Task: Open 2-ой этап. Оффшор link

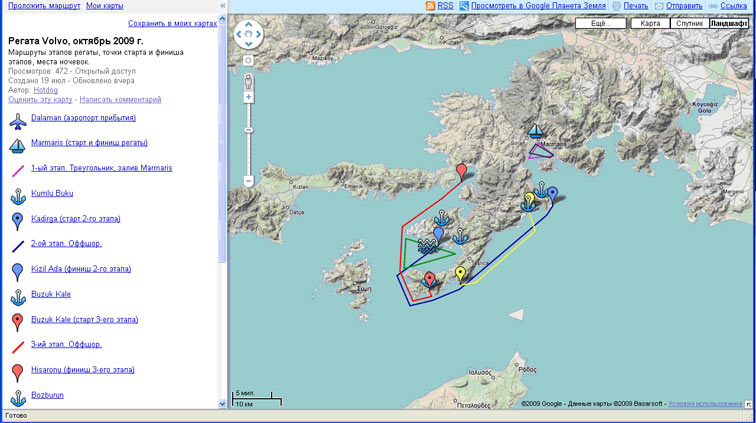Action: [x=67, y=244]
